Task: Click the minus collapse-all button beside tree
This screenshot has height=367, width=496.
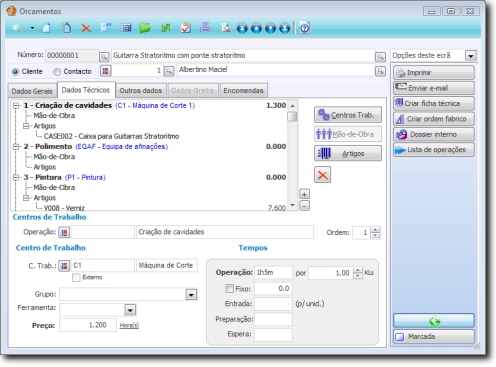Action: pyautogui.click(x=304, y=206)
